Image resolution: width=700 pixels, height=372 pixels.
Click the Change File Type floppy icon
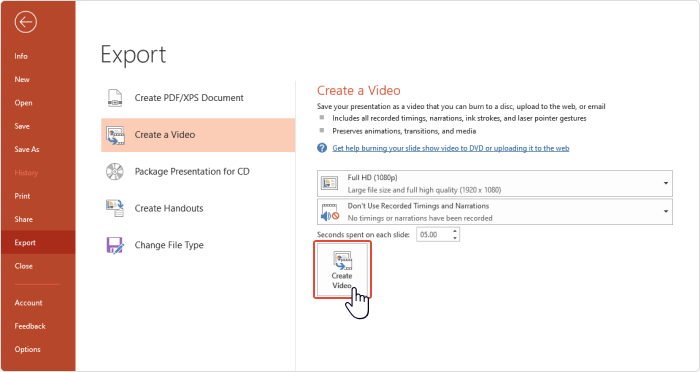115,245
